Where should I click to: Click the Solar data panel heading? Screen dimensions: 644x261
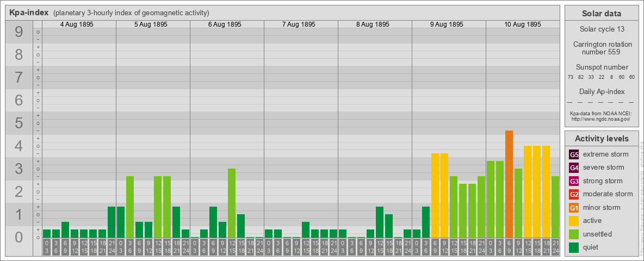pyautogui.click(x=601, y=14)
